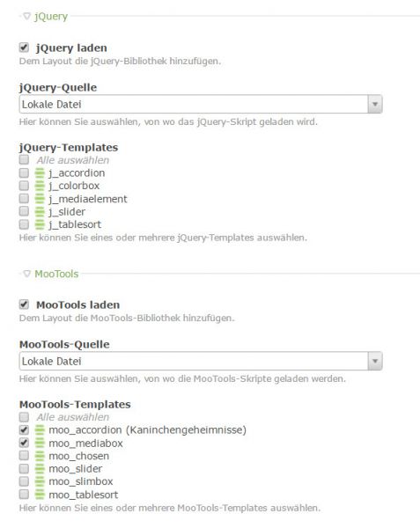420x528 pixels.
Task: Open the MooTools-Quelle dropdown arrow
Action: (x=375, y=361)
